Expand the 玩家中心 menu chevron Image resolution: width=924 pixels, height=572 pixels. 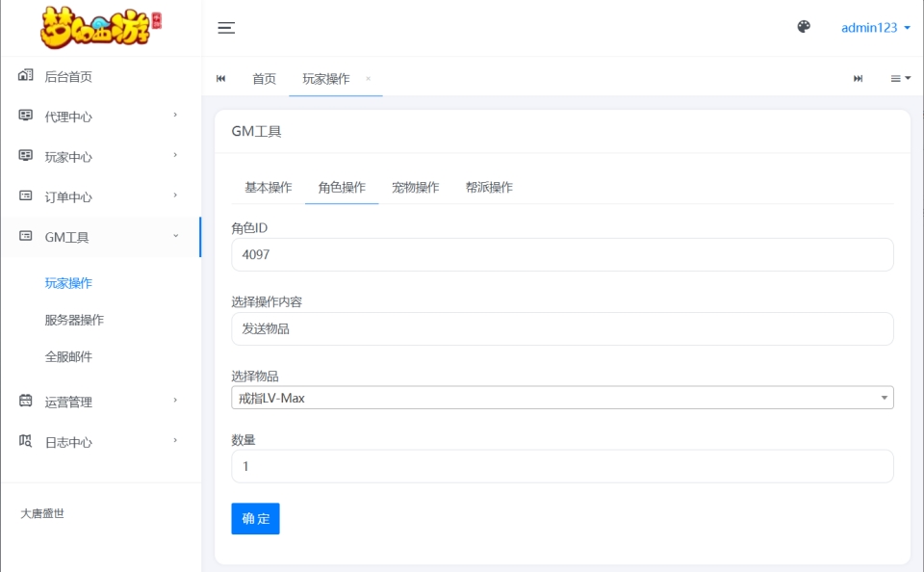(x=175, y=154)
